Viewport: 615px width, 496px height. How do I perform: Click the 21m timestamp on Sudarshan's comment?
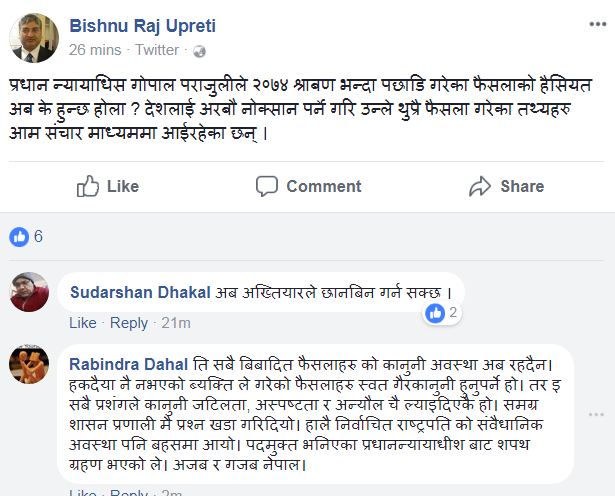coord(176,323)
